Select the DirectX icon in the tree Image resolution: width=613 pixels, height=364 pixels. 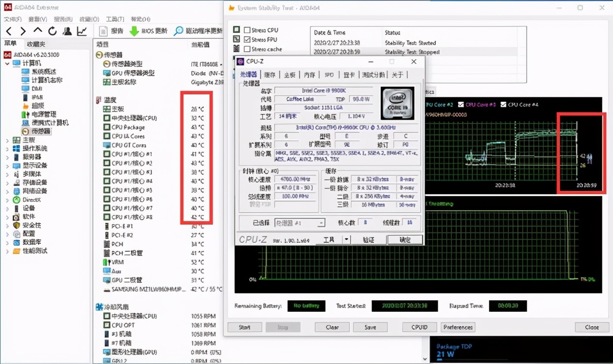pyautogui.click(x=16, y=199)
